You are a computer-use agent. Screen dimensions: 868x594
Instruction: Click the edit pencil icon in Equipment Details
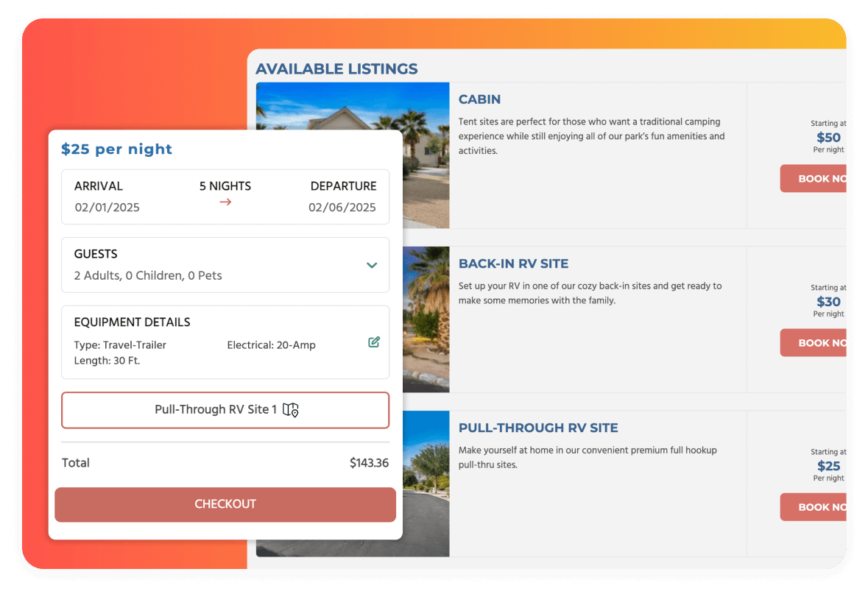pyautogui.click(x=374, y=342)
